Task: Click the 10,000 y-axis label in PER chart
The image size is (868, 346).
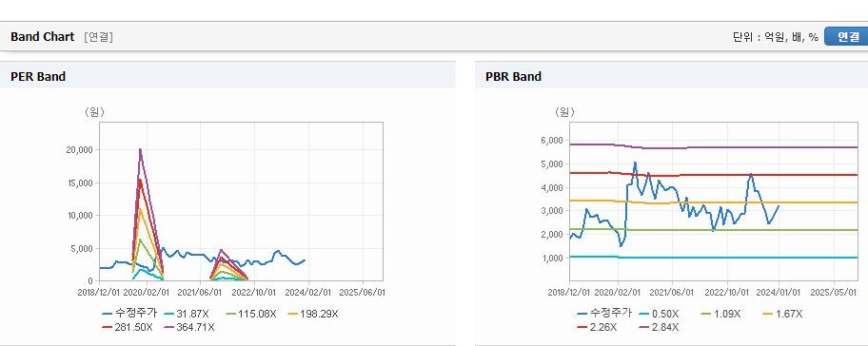Action: point(80,216)
